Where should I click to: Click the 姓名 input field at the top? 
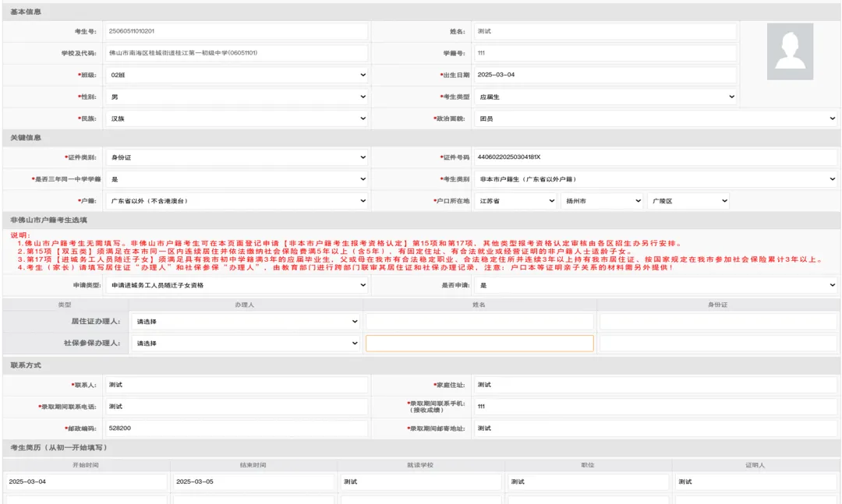(x=606, y=31)
